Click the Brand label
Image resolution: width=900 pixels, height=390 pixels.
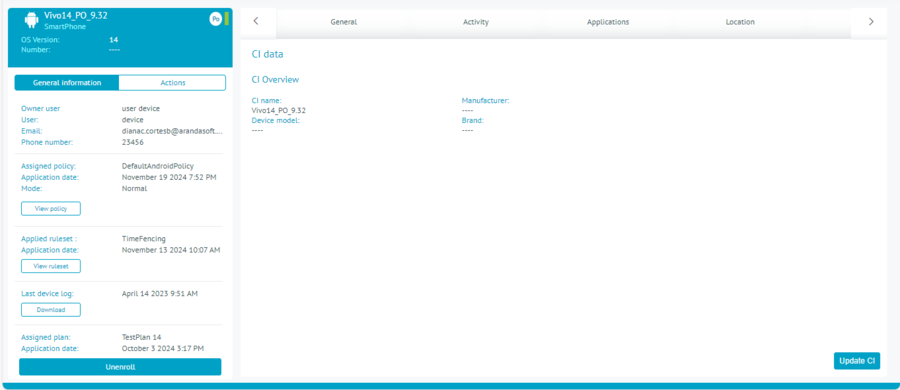point(472,121)
